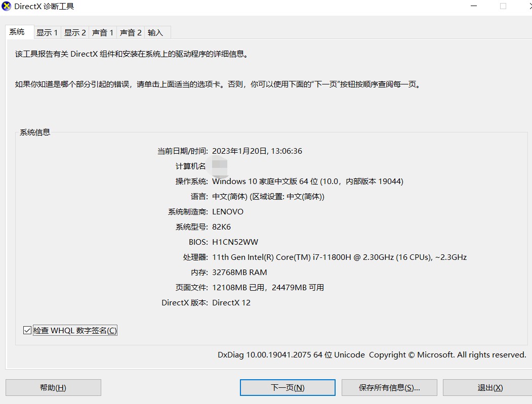Select the BIOS value H1CN52WW

pos(235,242)
